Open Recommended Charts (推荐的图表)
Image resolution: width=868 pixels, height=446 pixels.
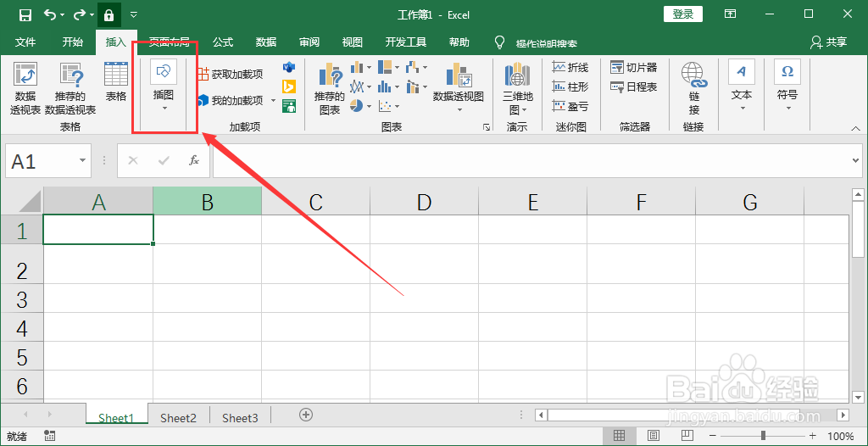coord(330,89)
